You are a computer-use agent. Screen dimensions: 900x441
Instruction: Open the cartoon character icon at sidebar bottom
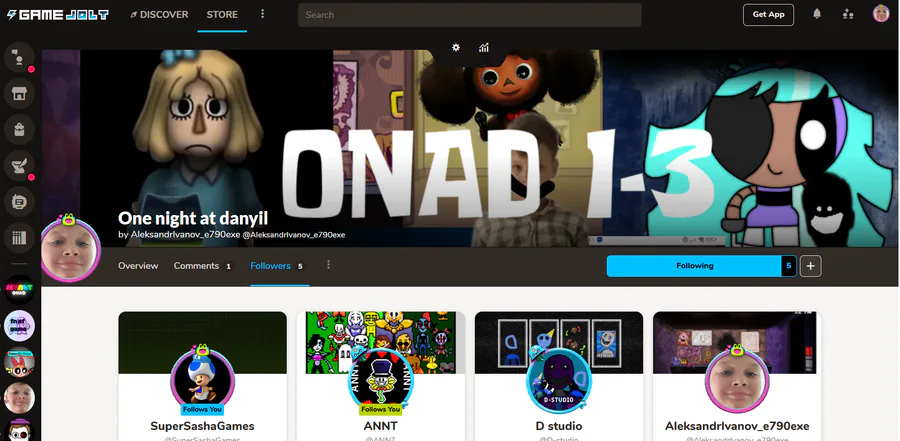[x=20, y=430]
